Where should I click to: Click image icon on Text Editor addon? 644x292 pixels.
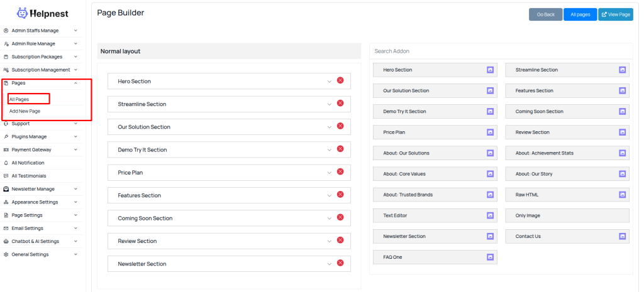[490, 215]
